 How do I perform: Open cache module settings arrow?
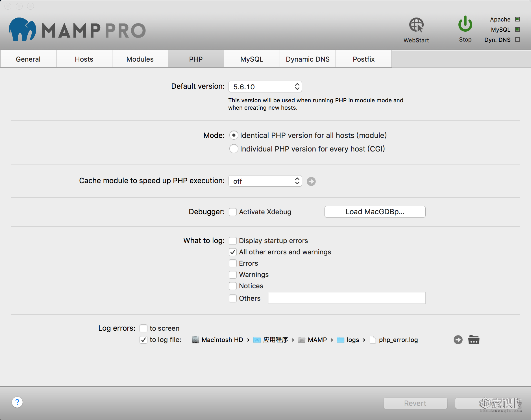tap(311, 181)
